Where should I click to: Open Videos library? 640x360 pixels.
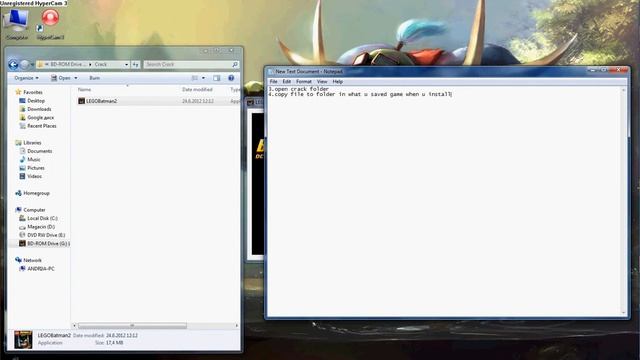(x=34, y=176)
